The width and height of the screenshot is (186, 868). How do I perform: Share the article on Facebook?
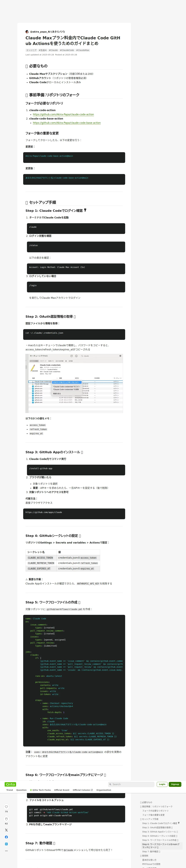[x=6, y=837]
